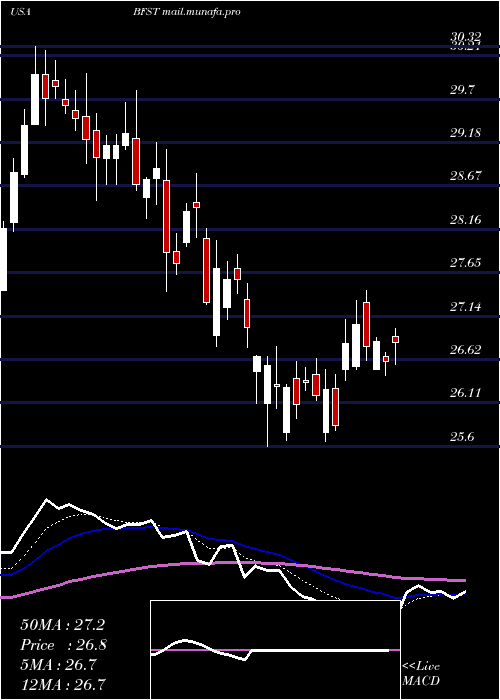Select the 30.32 price level label

(465, 39)
